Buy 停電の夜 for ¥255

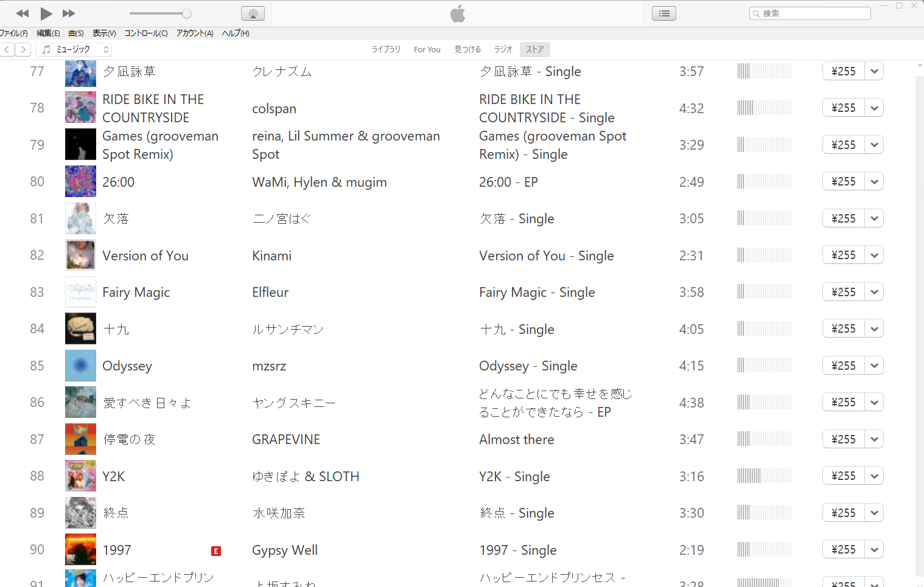point(844,439)
